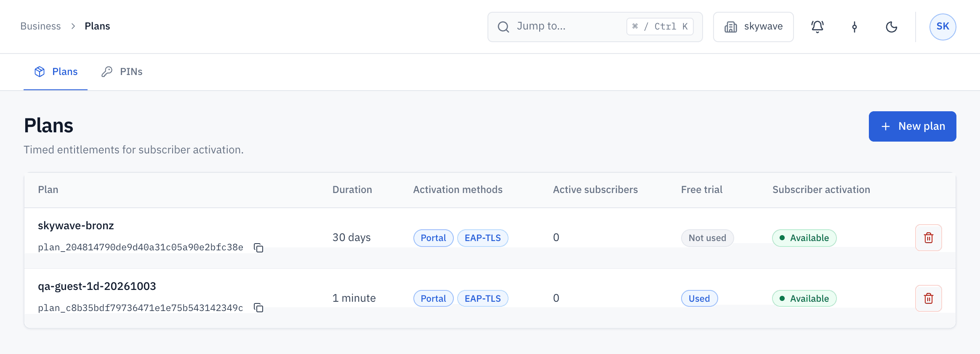The height and width of the screenshot is (354, 980).
Task: Click the Duration column header
Action: click(x=352, y=190)
